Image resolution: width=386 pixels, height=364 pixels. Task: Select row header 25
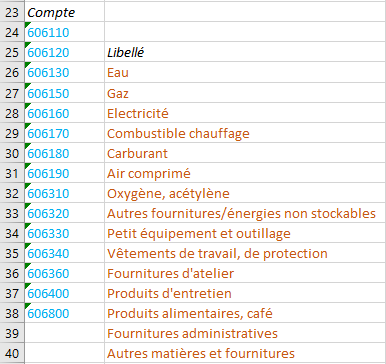coord(12,52)
